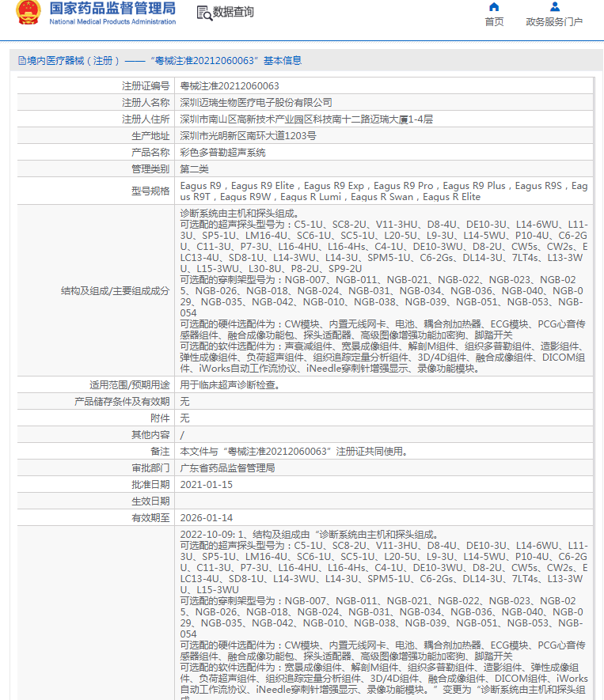Select 第二类 management category value
The height and width of the screenshot is (700, 604).
pos(194,168)
